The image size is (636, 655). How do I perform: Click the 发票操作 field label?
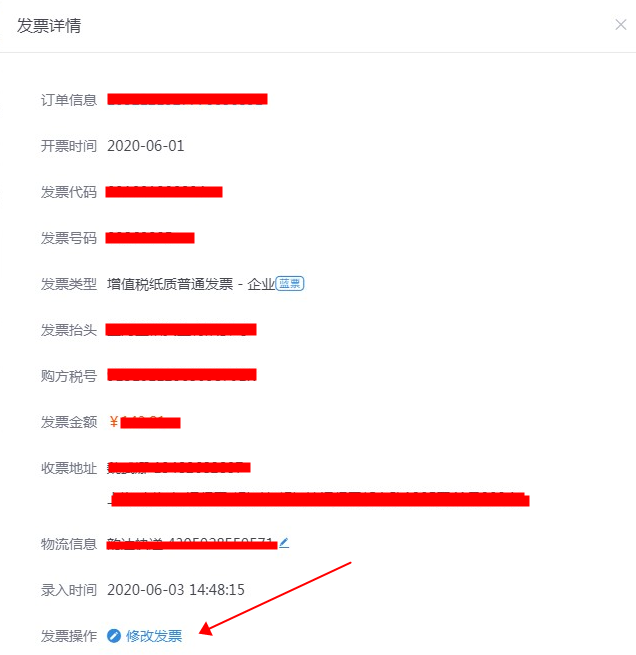[x=69, y=636]
